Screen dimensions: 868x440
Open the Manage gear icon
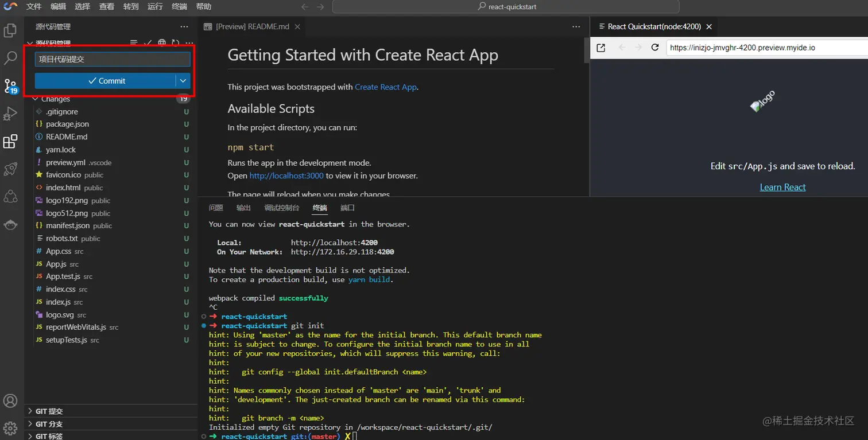pyautogui.click(x=10, y=428)
